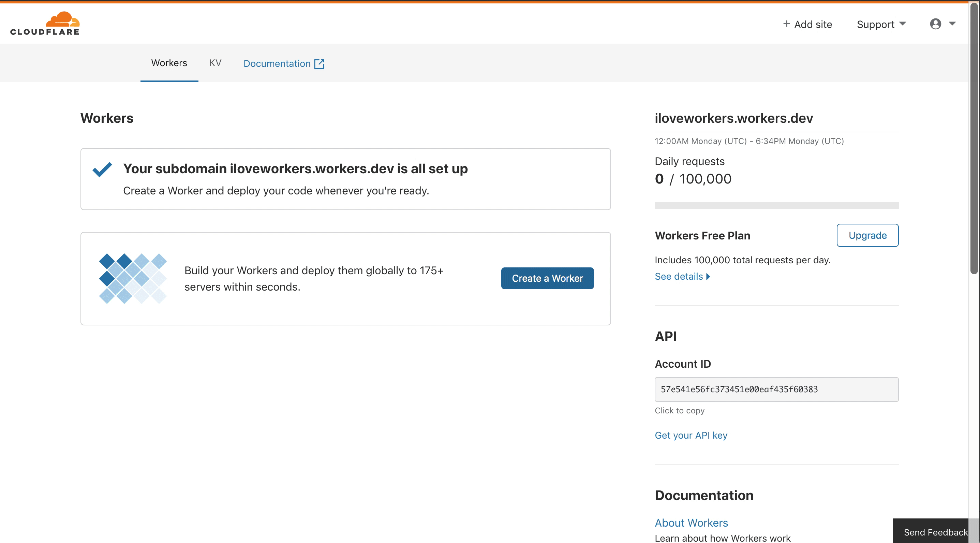
Task: Click the 'Click to copy' hint text
Action: coord(680,410)
